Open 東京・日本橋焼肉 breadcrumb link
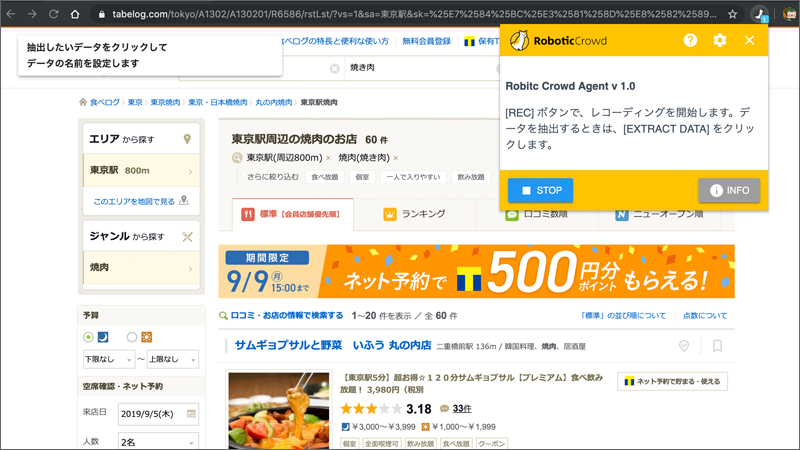This screenshot has width=800, height=450. (217, 103)
